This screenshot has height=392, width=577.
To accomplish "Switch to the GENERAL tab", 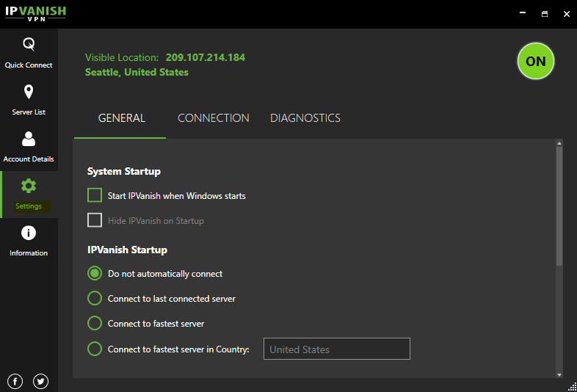I will click(121, 118).
